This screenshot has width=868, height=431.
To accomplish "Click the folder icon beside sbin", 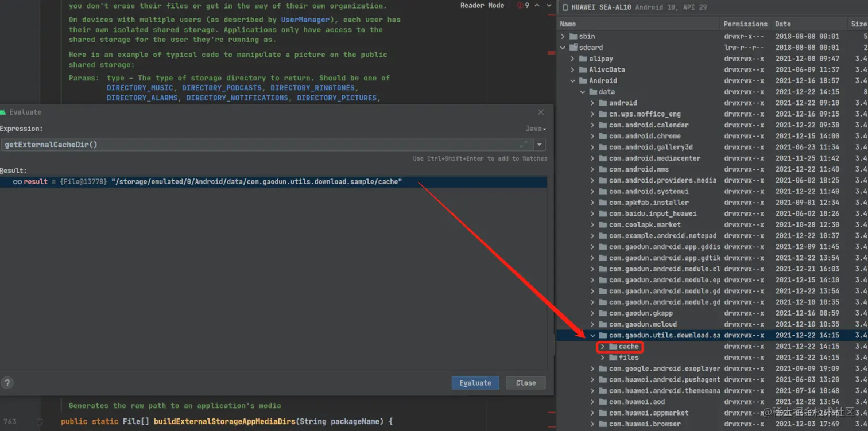I will click(x=573, y=37).
